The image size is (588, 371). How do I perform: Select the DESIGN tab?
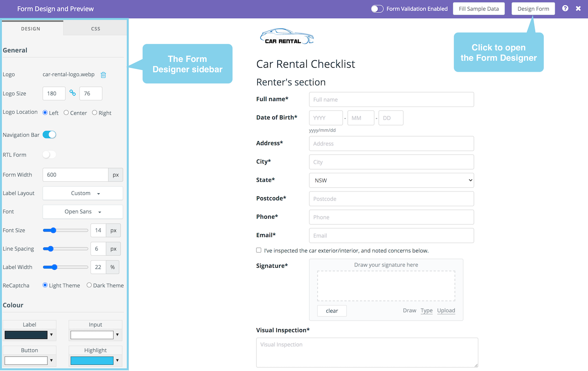click(x=31, y=29)
